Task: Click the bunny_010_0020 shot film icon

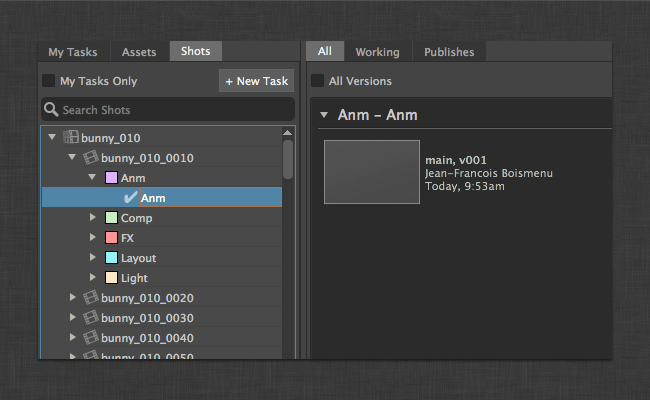Action: click(x=90, y=298)
